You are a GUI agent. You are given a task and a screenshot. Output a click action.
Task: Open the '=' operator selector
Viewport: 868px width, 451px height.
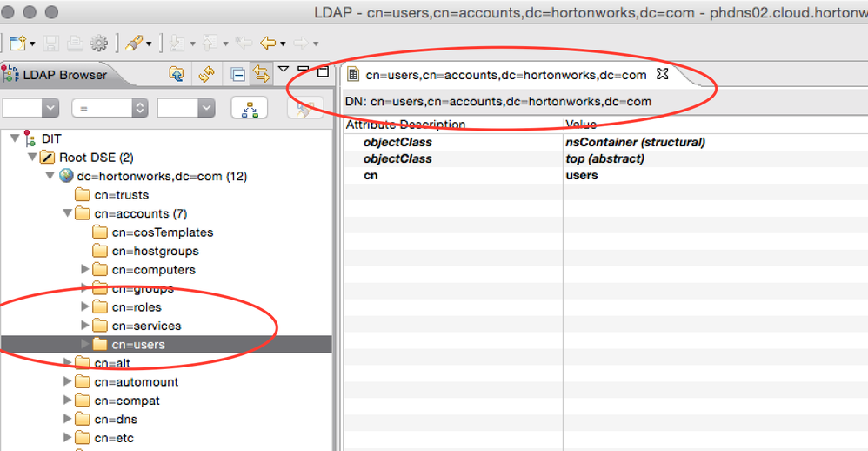pyautogui.click(x=110, y=108)
